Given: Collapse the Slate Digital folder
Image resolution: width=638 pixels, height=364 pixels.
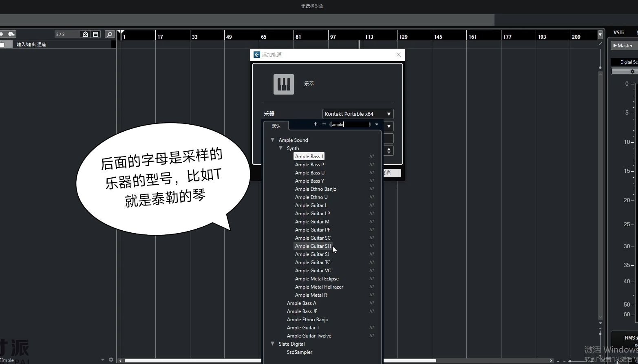Looking at the screenshot, I should [x=272, y=344].
